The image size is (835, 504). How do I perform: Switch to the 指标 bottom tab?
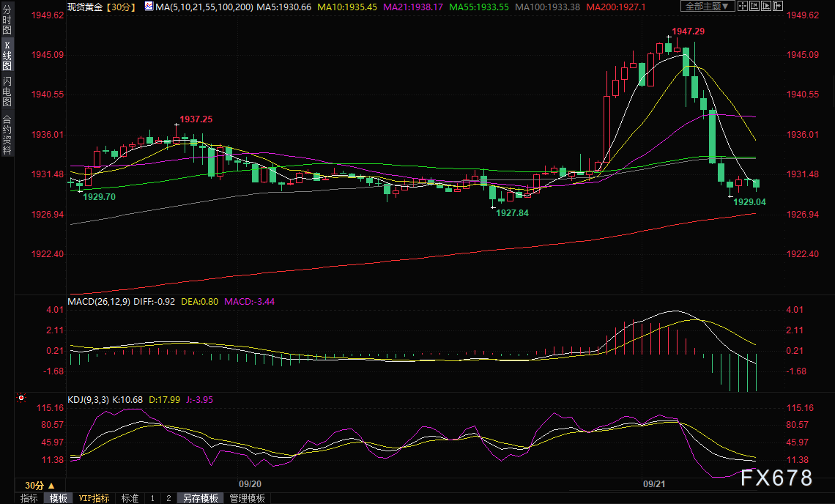[29, 498]
